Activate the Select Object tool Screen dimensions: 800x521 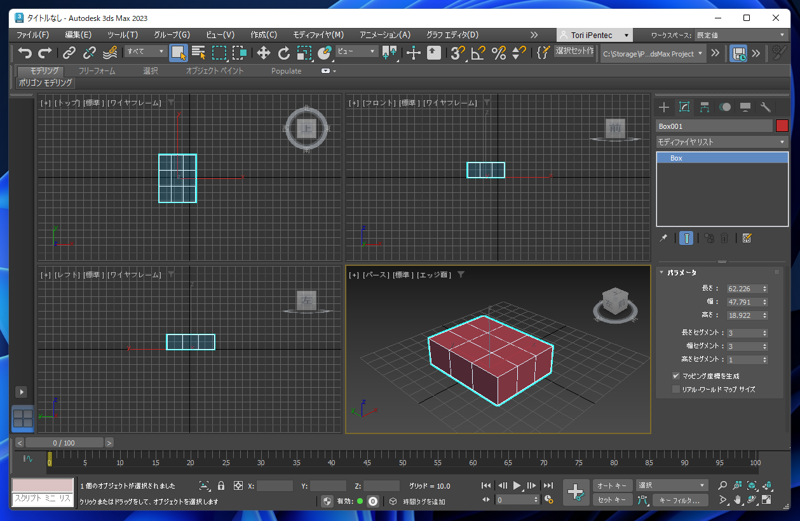point(178,53)
